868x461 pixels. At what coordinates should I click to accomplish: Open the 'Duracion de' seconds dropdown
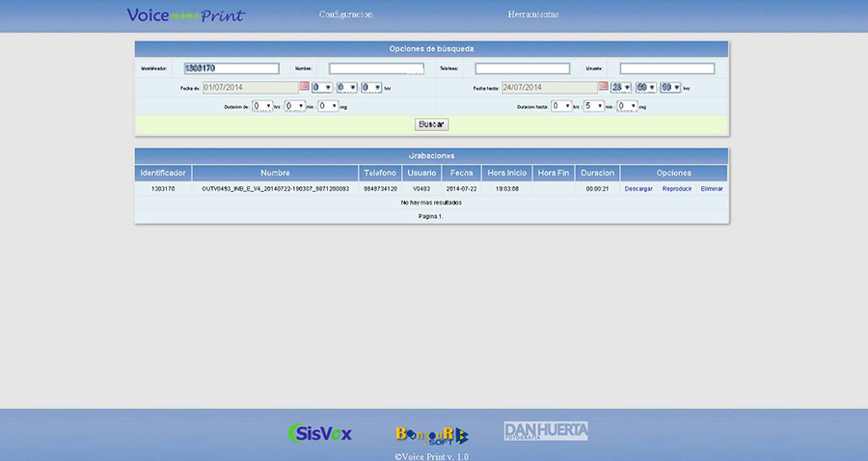[328, 106]
